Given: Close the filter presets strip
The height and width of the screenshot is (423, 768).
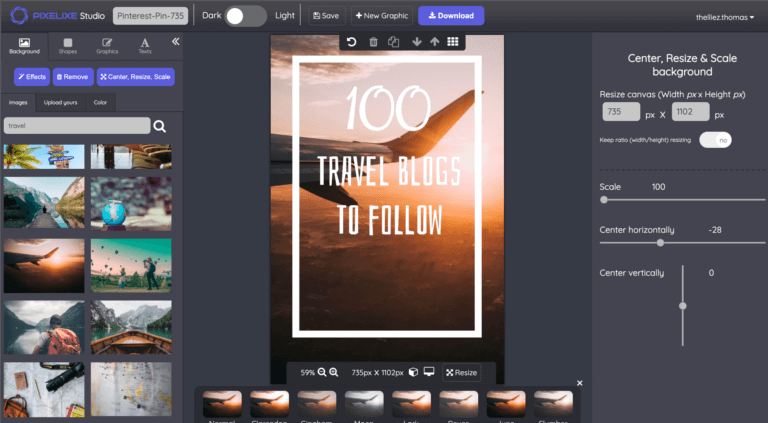Looking at the screenshot, I should (x=580, y=383).
